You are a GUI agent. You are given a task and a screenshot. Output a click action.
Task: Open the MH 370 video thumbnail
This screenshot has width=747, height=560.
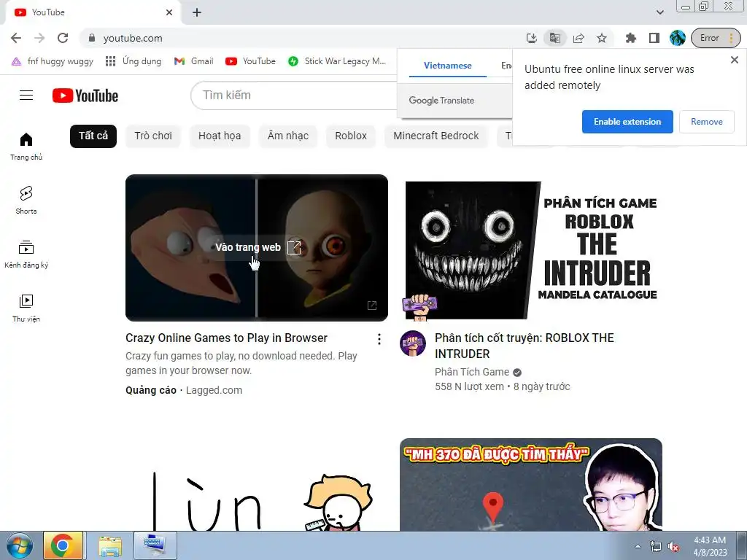tap(531, 485)
